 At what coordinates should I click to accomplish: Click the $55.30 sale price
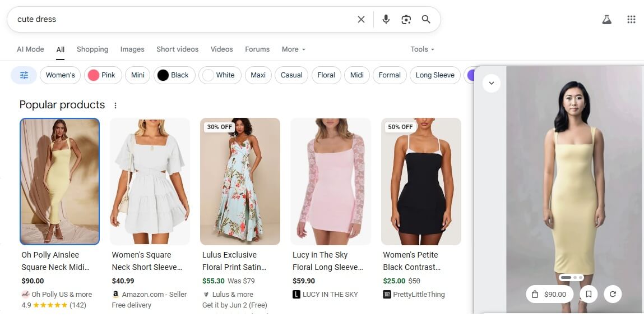[213, 281]
